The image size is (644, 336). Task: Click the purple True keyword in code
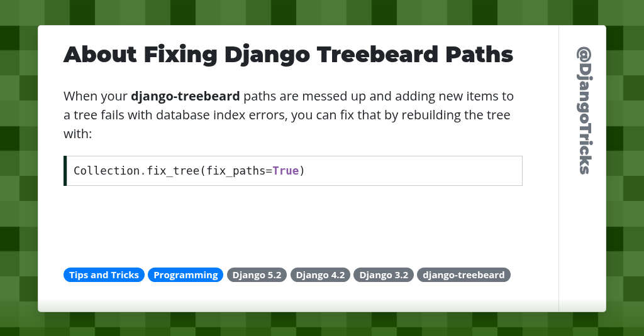pyautogui.click(x=286, y=171)
